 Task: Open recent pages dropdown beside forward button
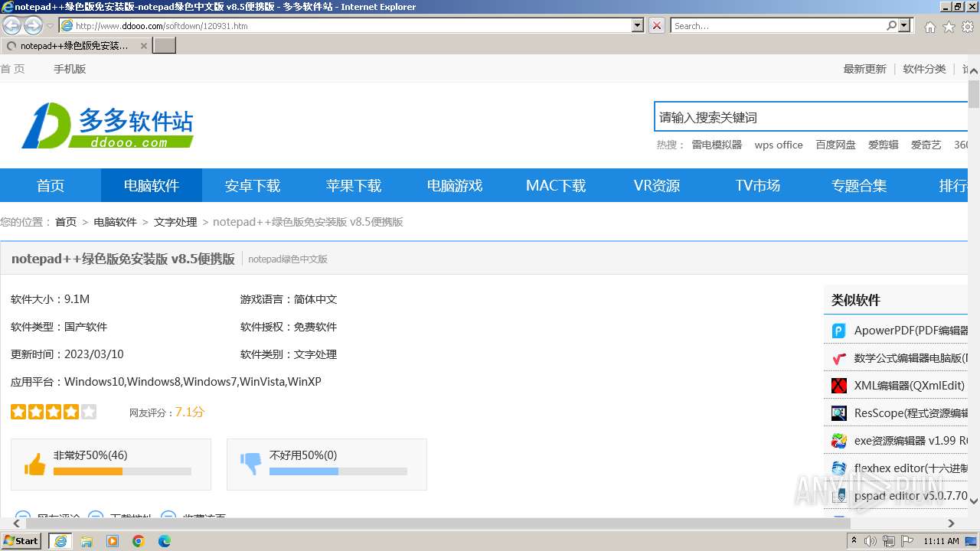tap(51, 26)
